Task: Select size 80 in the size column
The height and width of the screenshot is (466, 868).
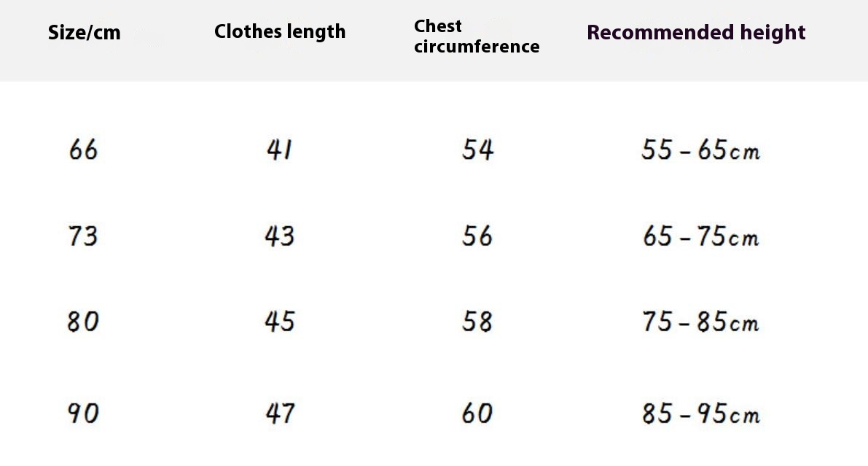Action: [83, 322]
